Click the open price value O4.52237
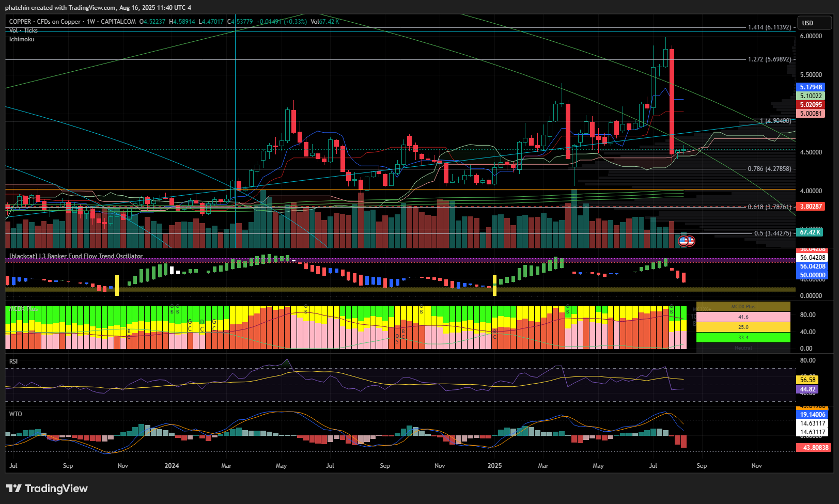Viewport: 839px width, 504px height. coord(152,22)
